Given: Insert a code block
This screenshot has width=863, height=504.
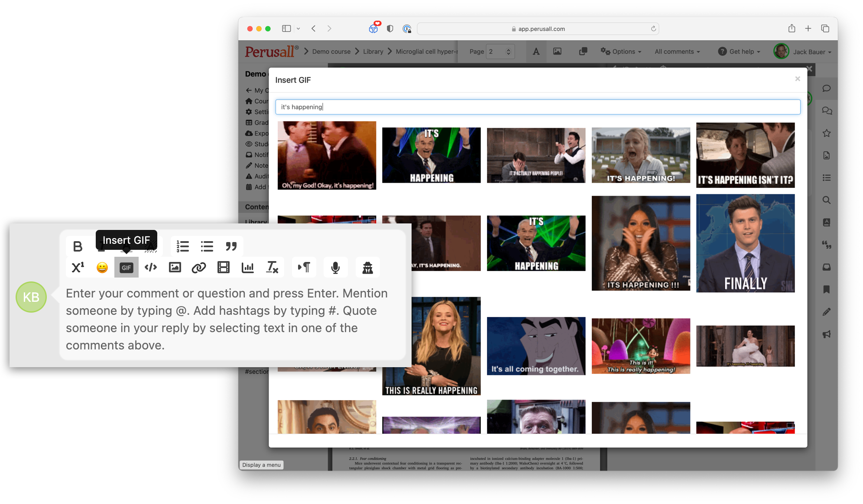Looking at the screenshot, I should coord(151,268).
